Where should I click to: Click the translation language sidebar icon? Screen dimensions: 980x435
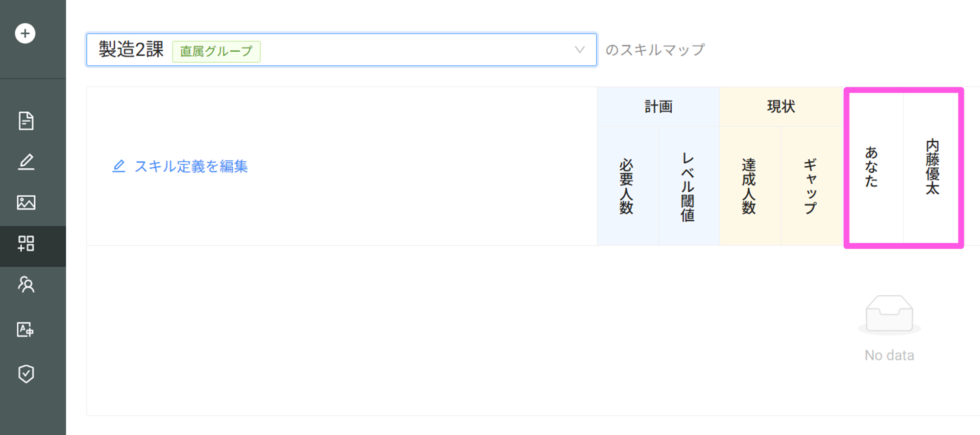25,330
